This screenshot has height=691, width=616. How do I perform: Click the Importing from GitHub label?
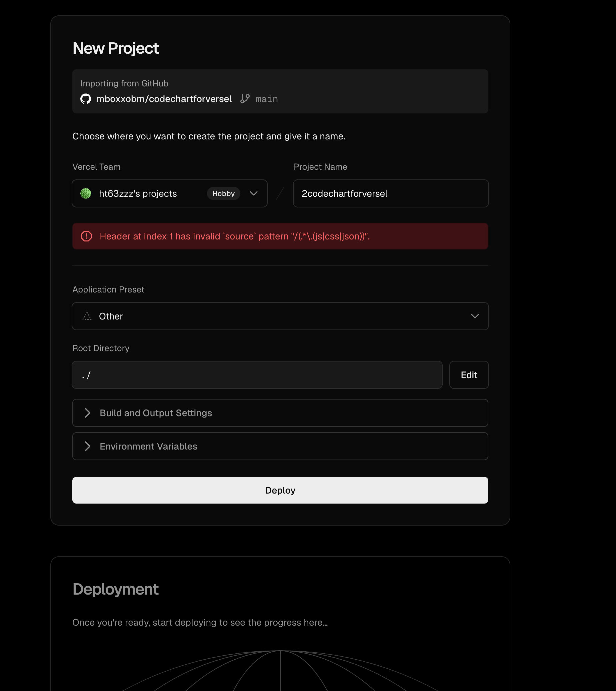pyautogui.click(x=124, y=83)
